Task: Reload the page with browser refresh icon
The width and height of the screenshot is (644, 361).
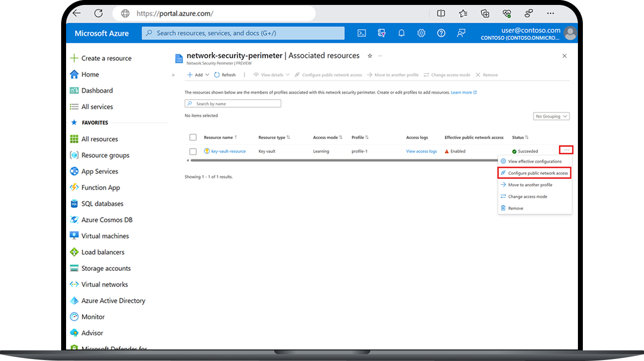Action: pyautogui.click(x=99, y=13)
